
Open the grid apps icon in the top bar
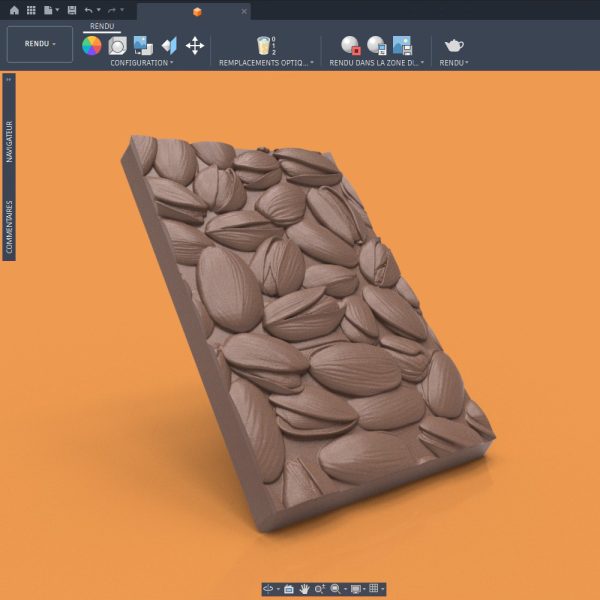pos(31,10)
